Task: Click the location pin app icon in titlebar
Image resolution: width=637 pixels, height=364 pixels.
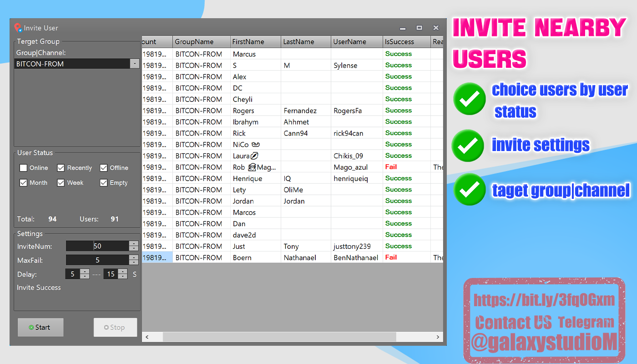Action: (17, 28)
